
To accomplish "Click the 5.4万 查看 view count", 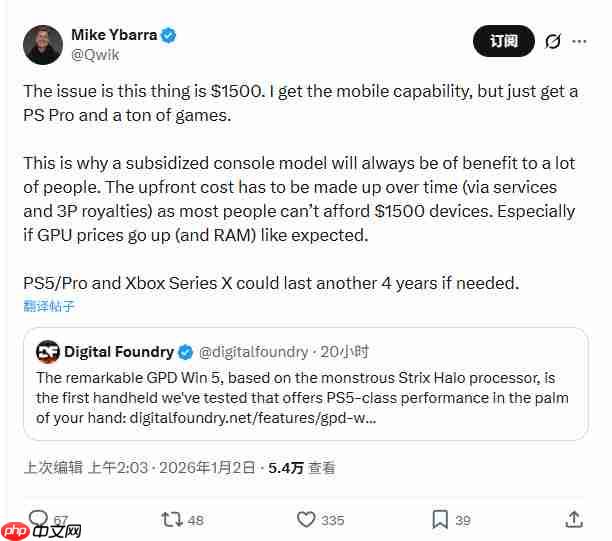I will click(x=301, y=467).
